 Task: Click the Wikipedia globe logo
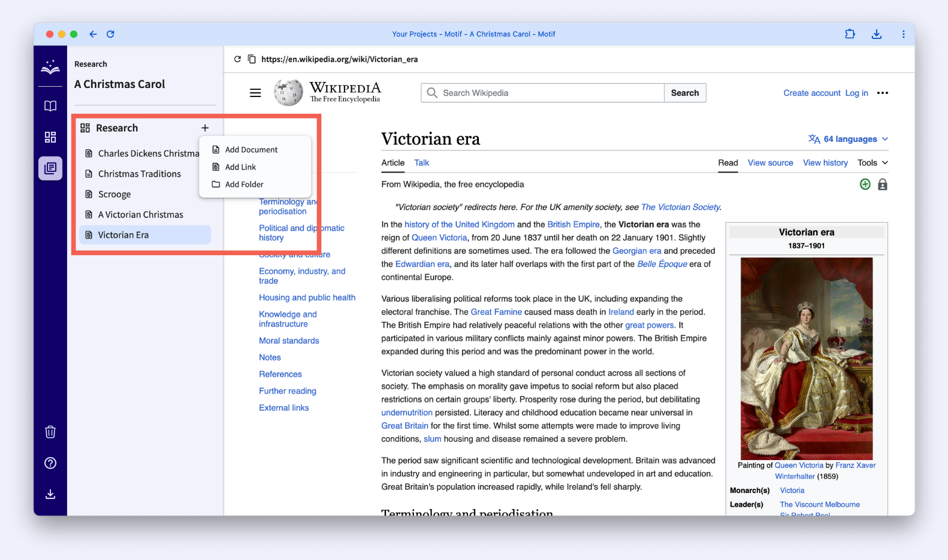point(288,93)
